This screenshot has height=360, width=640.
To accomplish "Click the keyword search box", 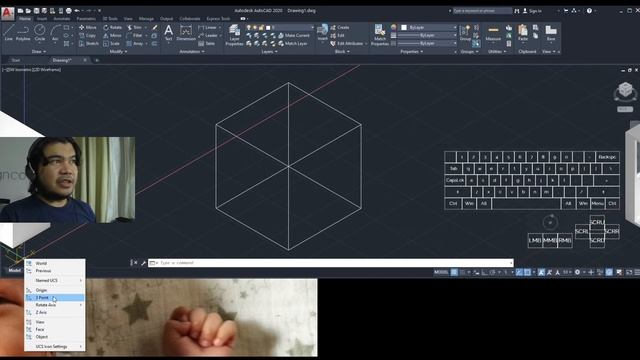I will pos(482,11).
